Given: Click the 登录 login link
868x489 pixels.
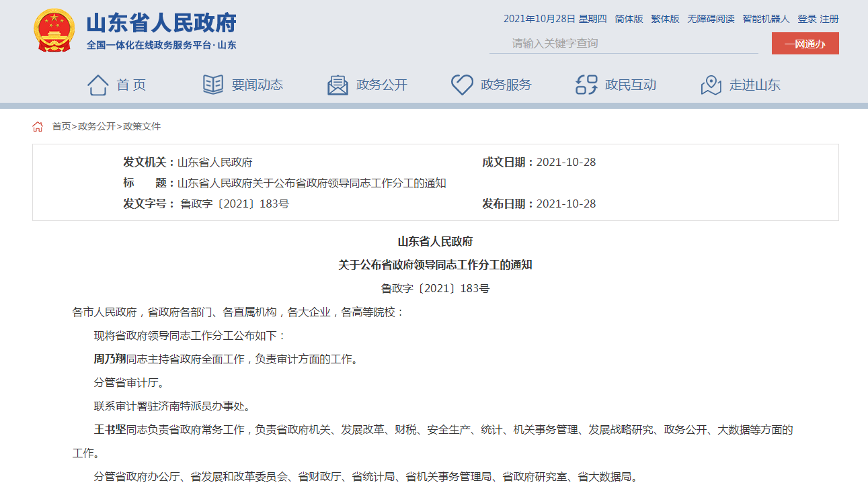Looking at the screenshot, I should (807, 19).
